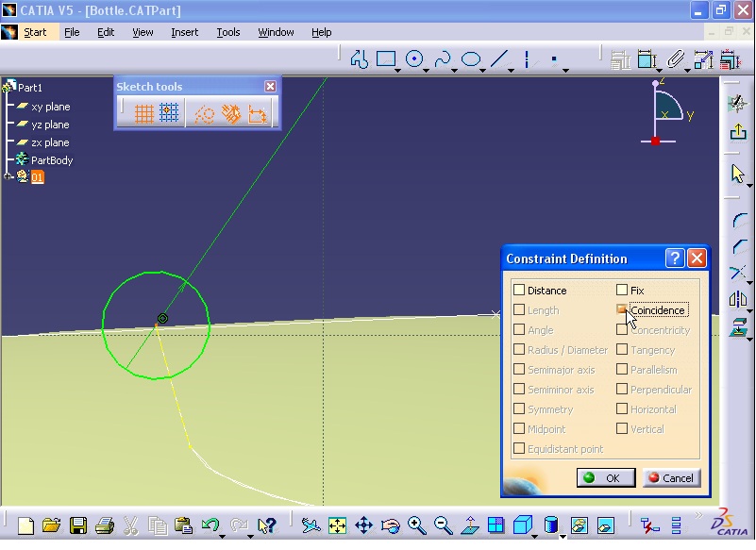This screenshot has height=550, width=756.
Task: Click the Edit Multi-Constraint icon
Action: (x=731, y=59)
